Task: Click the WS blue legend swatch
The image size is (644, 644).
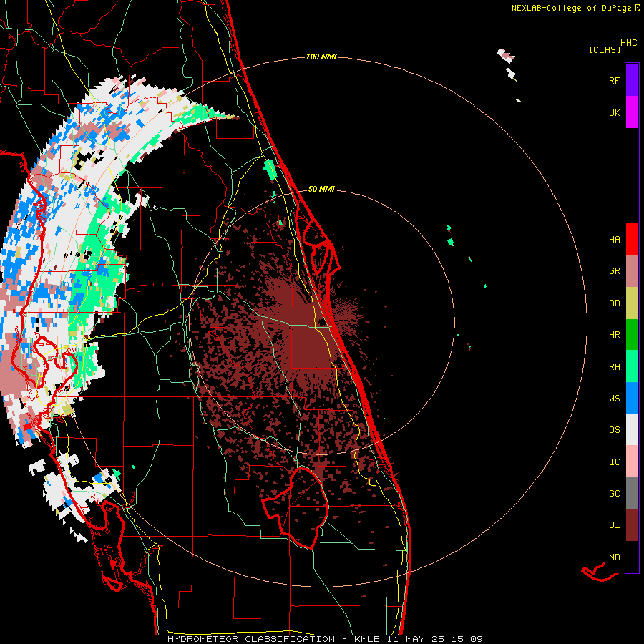Action: click(632, 398)
